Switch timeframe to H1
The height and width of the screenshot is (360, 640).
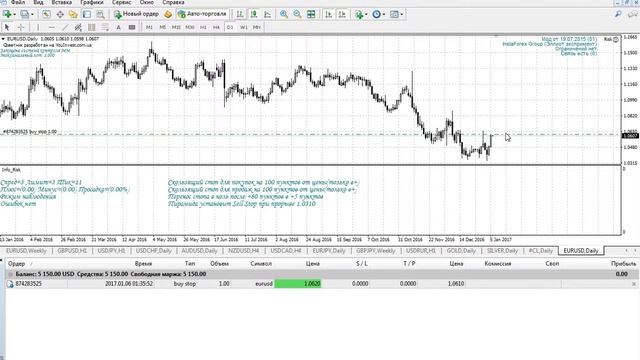[x=203, y=27]
